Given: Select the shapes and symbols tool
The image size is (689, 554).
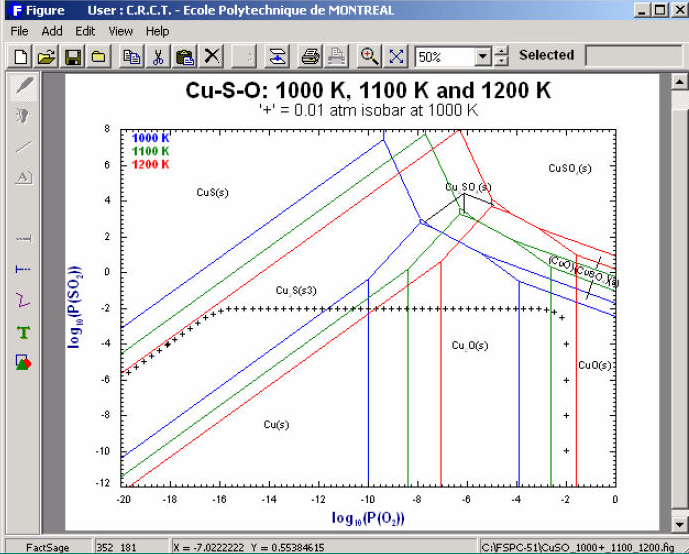Looking at the screenshot, I should [x=24, y=363].
